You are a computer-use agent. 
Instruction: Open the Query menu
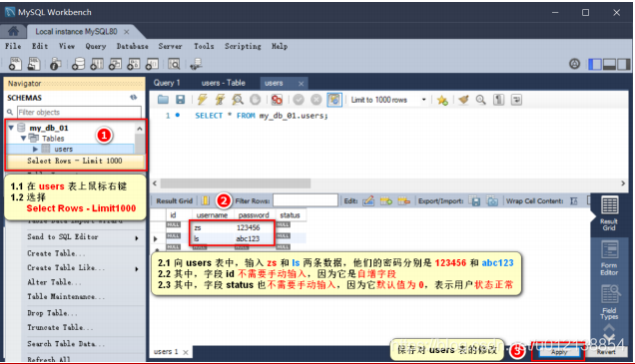[x=96, y=46]
